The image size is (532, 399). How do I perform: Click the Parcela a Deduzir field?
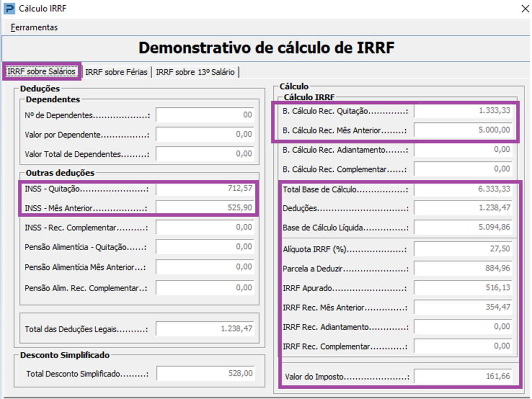pos(464,268)
